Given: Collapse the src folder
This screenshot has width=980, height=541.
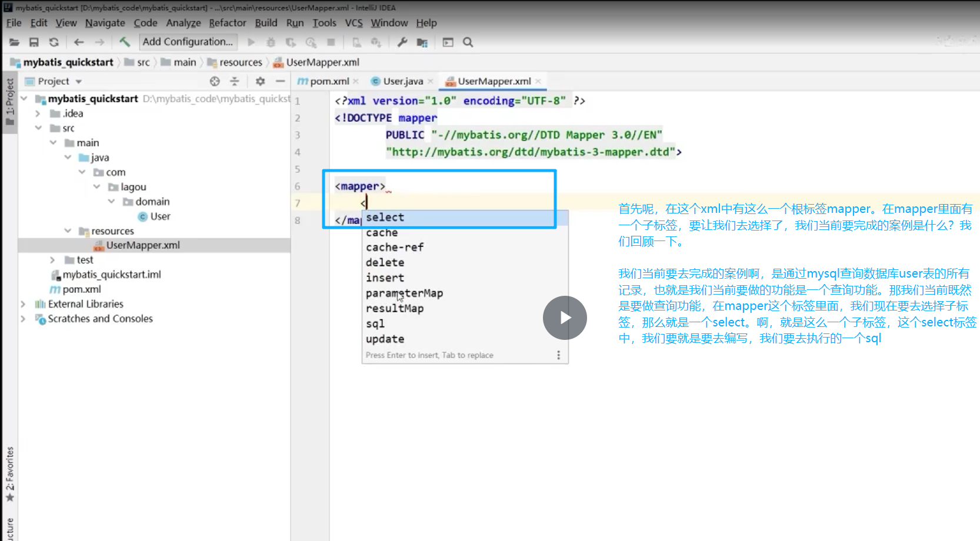Looking at the screenshot, I should pyautogui.click(x=38, y=128).
